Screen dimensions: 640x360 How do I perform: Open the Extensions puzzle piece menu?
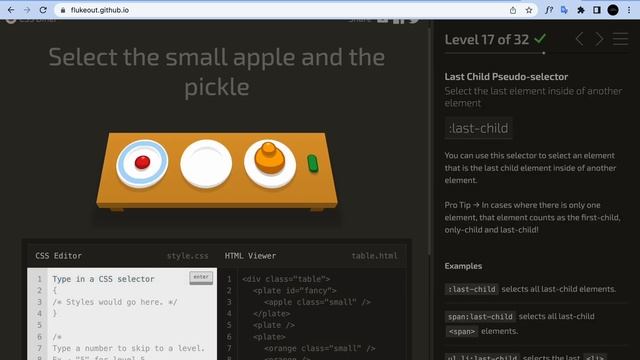tap(580, 10)
